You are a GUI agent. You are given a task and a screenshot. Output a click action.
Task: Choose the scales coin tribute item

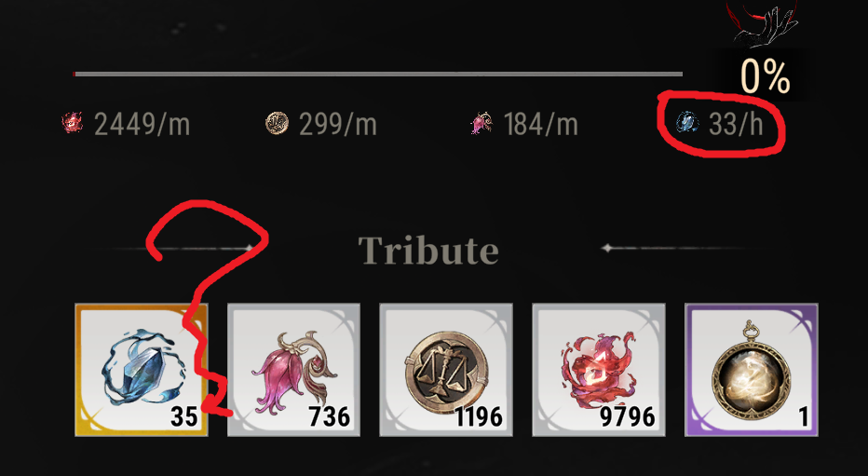[446, 370]
